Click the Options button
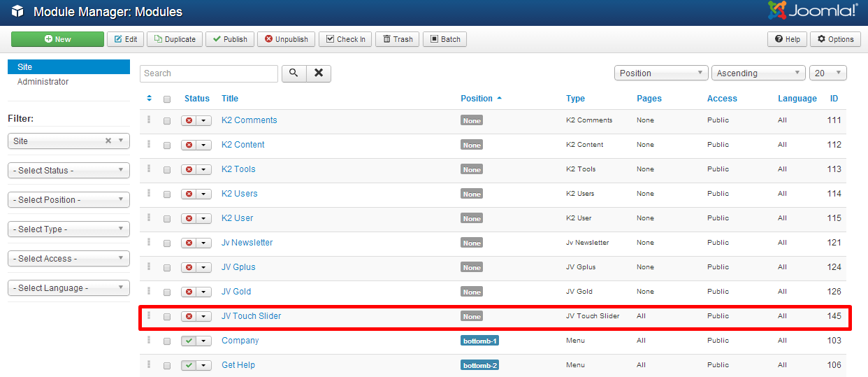This screenshot has height=377, width=868. click(x=835, y=39)
